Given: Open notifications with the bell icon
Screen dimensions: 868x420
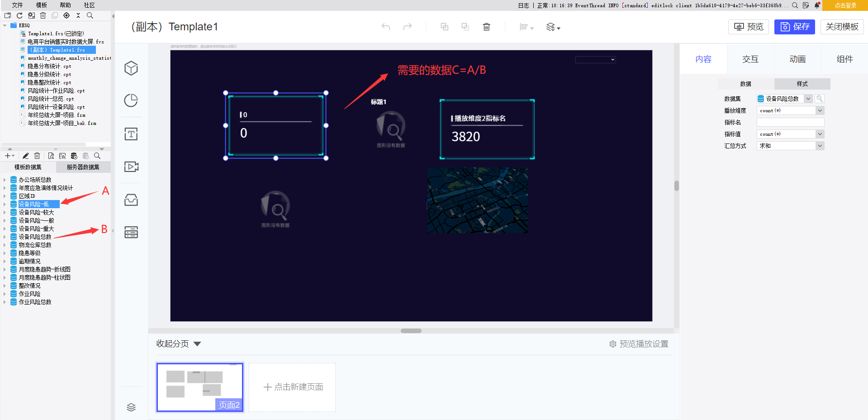Looking at the screenshot, I should [x=817, y=5].
